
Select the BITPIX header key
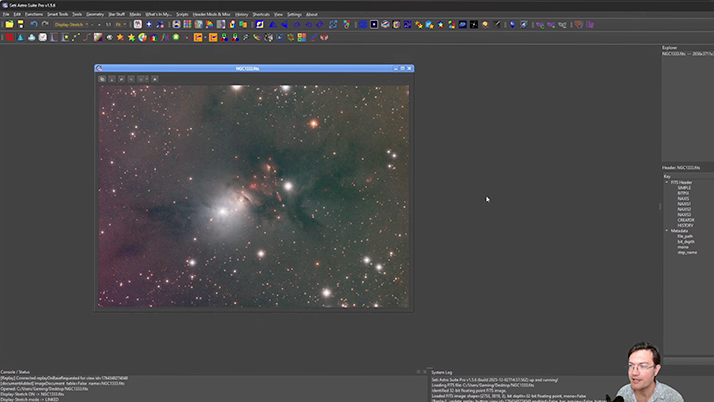pos(683,193)
